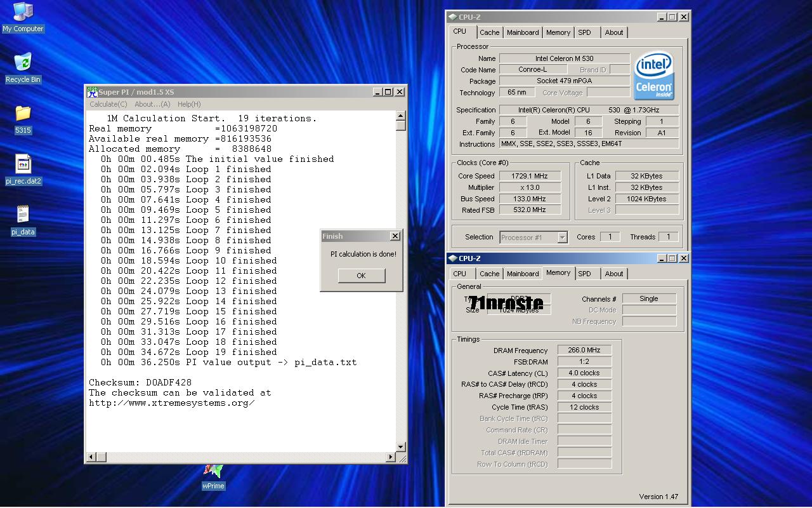Open the Calculate(C) menu in Super PI
The height and width of the screenshot is (508, 812).
[x=108, y=104]
